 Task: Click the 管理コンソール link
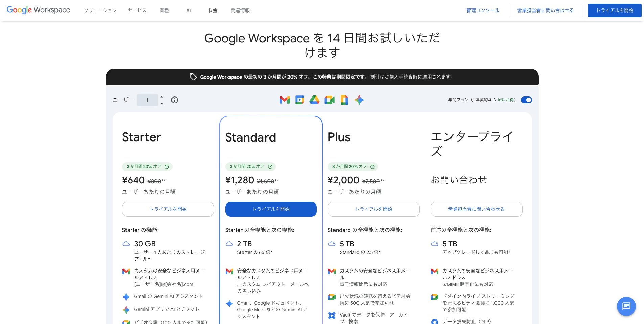[482, 10]
